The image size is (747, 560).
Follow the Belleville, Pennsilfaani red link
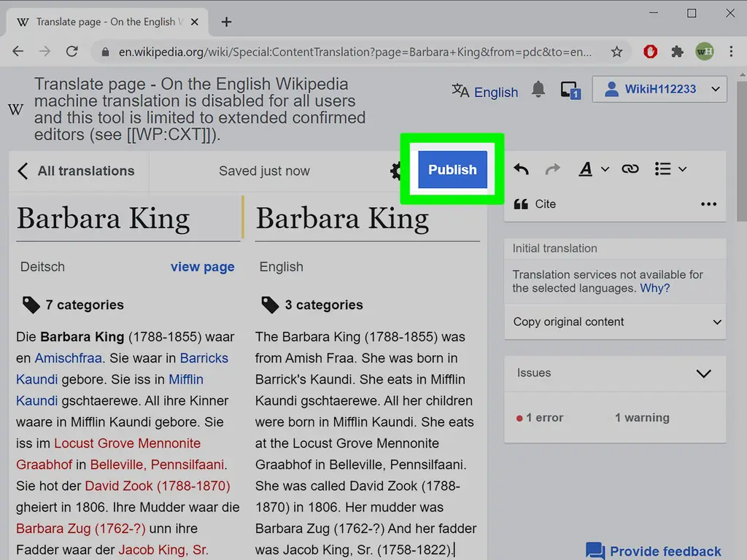(158, 464)
